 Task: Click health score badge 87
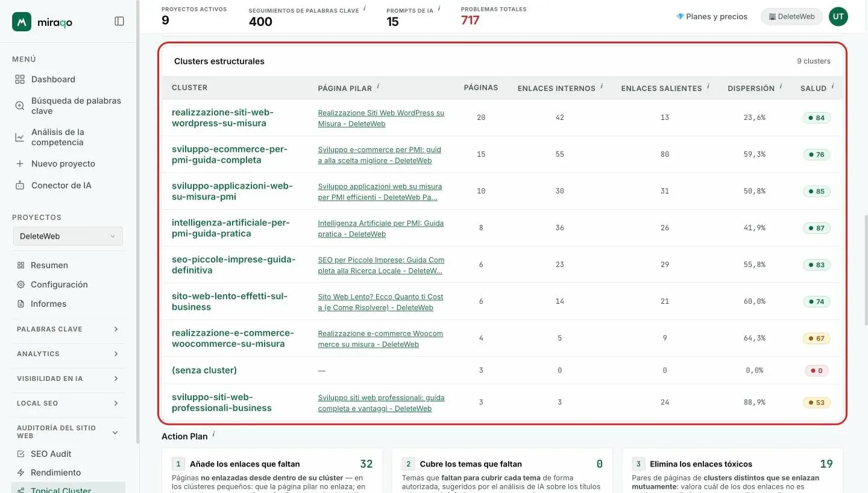(817, 228)
